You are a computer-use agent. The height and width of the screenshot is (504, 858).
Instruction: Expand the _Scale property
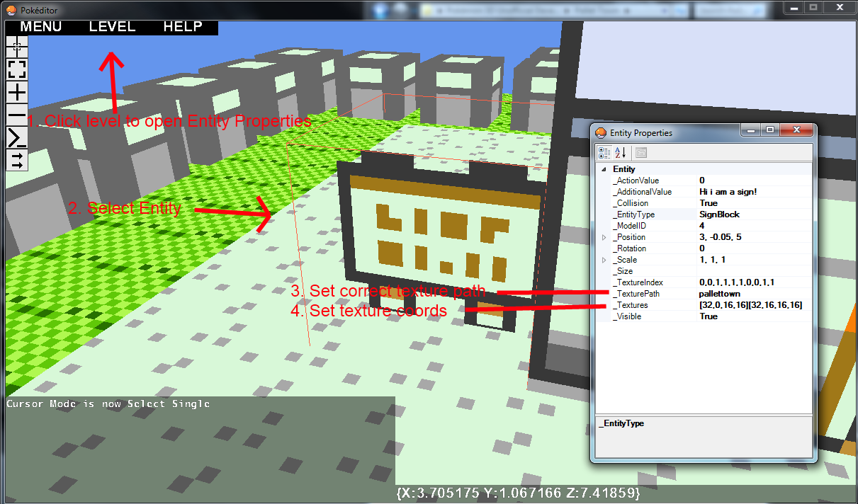click(x=604, y=260)
